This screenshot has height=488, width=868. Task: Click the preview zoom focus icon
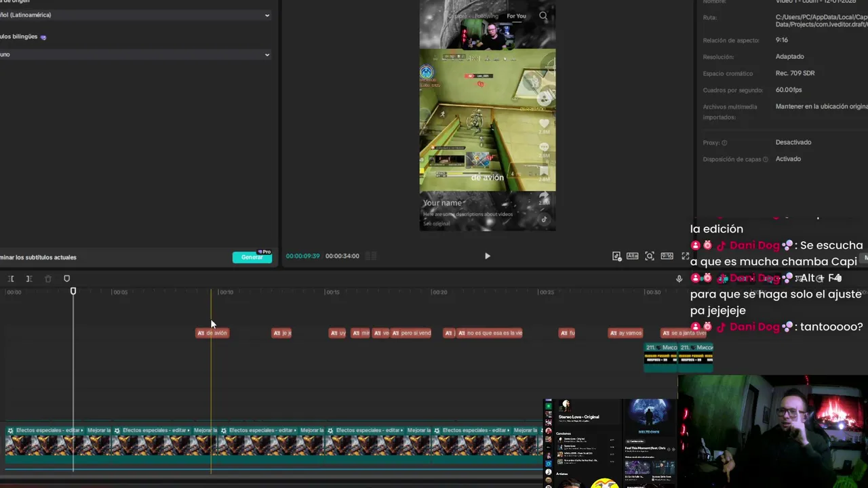click(650, 256)
